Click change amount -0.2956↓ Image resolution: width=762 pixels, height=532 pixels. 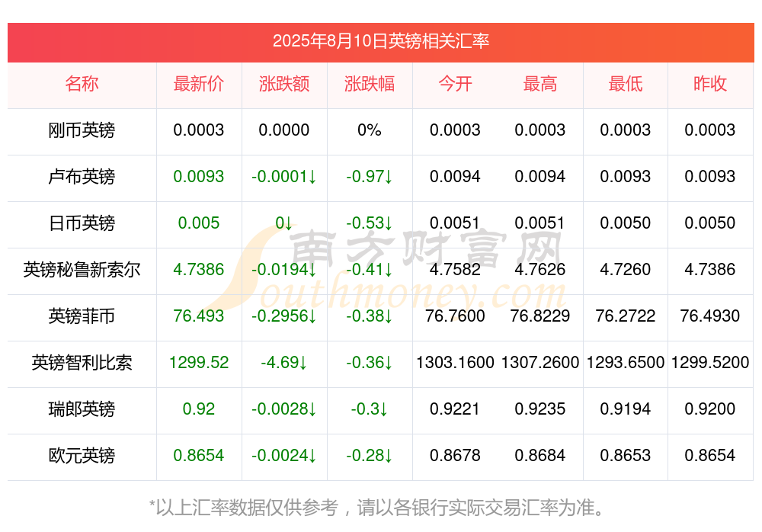[284, 316]
